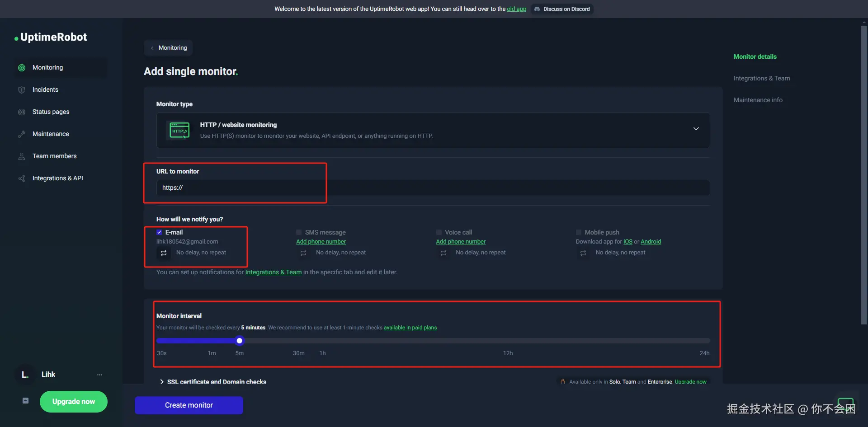
Task: Open Status pages in the sidebar
Action: click(61, 112)
